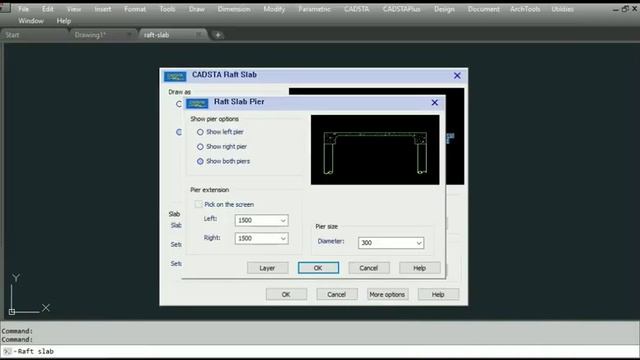Open the Dimension menu
The image size is (640, 360).
(234, 9)
